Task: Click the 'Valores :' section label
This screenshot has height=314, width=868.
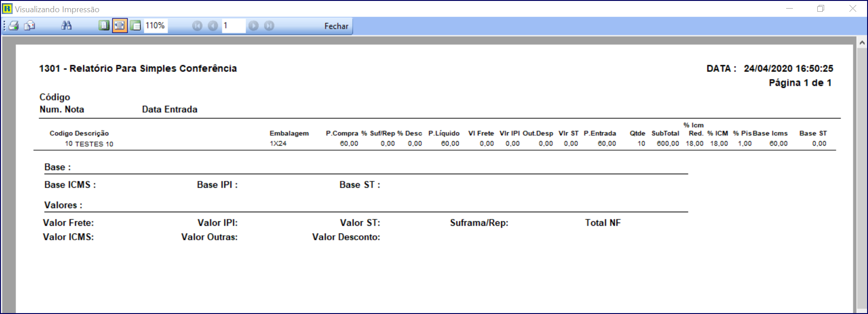Action: click(63, 205)
